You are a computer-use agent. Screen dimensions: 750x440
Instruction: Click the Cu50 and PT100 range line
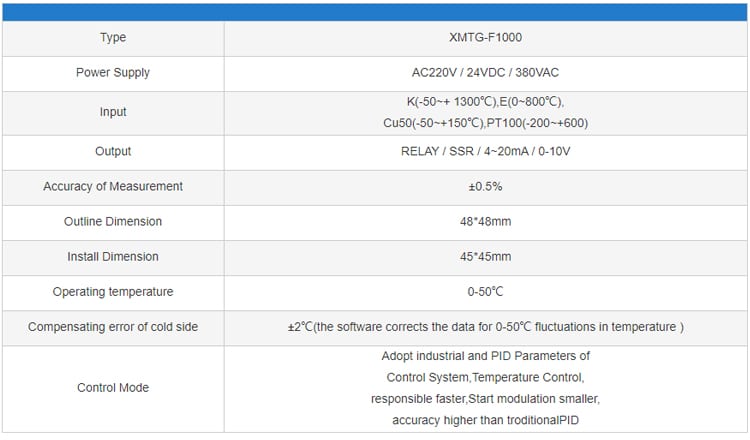tap(485, 123)
